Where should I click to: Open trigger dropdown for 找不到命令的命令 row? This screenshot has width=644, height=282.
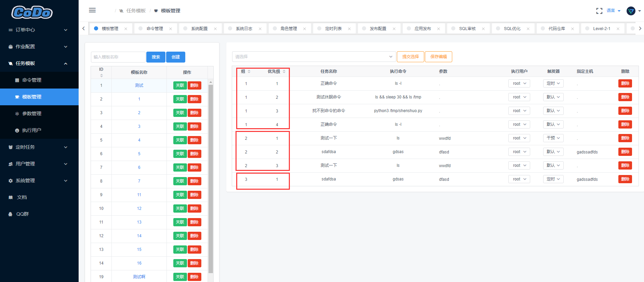[x=553, y=111]
